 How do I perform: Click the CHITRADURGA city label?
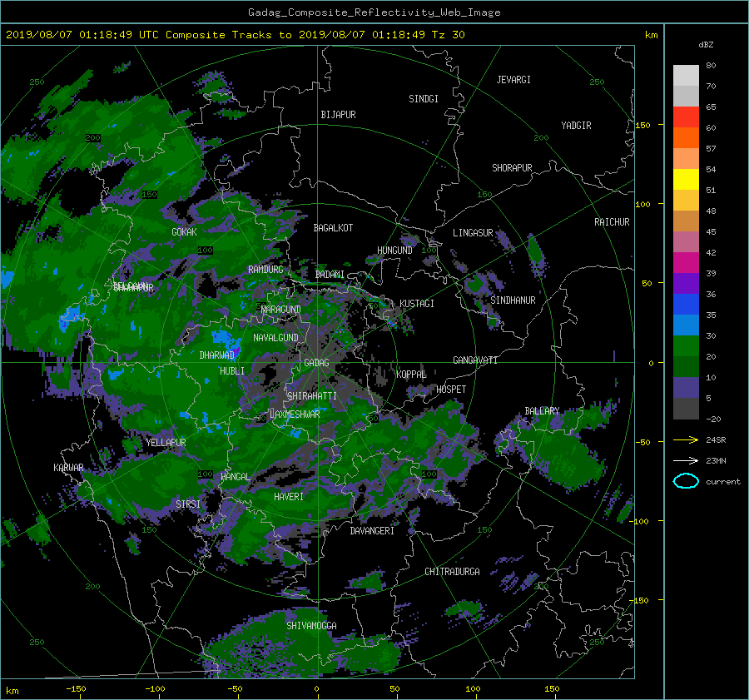452,572
